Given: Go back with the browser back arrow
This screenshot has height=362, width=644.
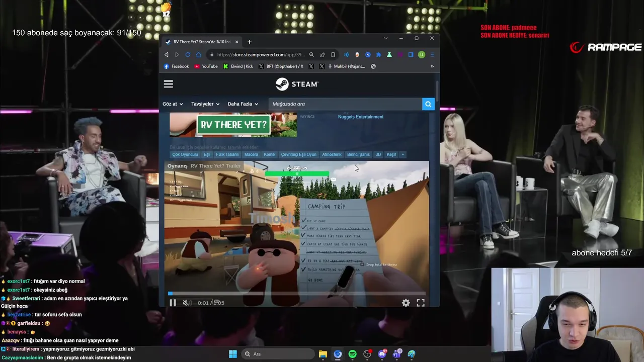Looking at the screenshot, I should pyautogui.click(x=167, y=55).
